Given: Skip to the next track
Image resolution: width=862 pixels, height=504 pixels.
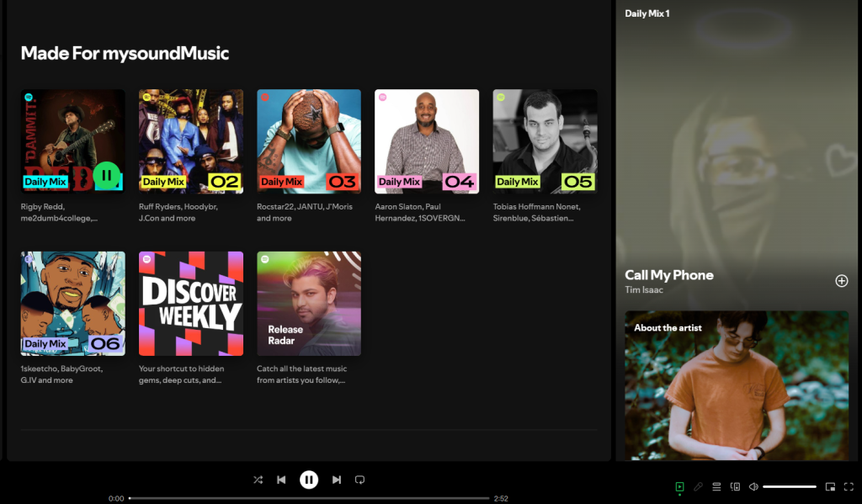Looking at the screenshot, I should click(x=337, y=480).
